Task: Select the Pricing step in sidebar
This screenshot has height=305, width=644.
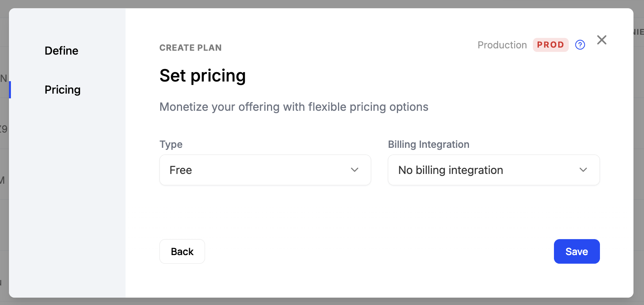Action: (62, 90)
